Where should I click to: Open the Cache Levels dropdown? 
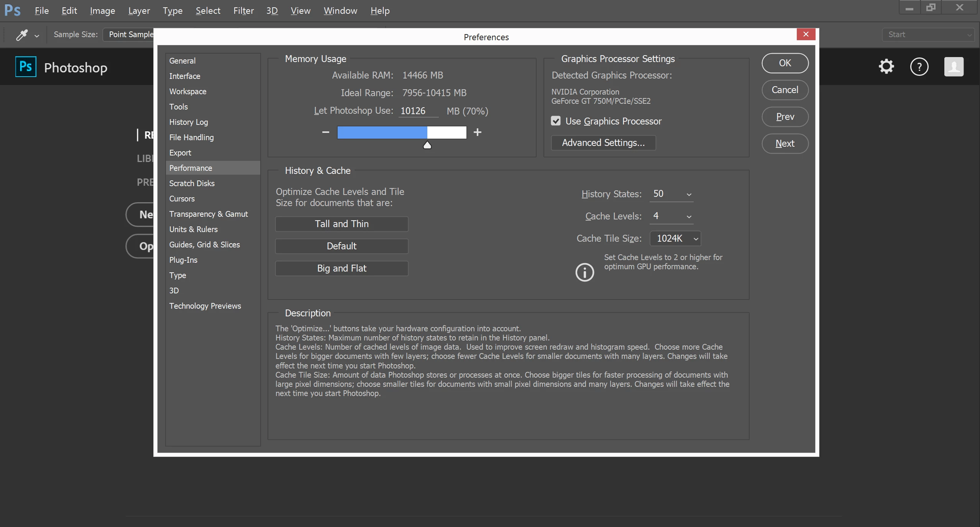[x=688, y=216]
